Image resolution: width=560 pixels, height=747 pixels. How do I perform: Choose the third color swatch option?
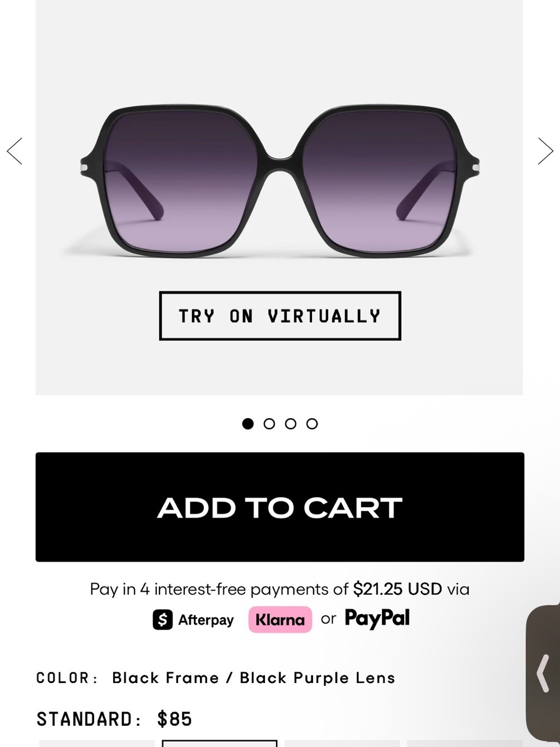pos(342,744)
